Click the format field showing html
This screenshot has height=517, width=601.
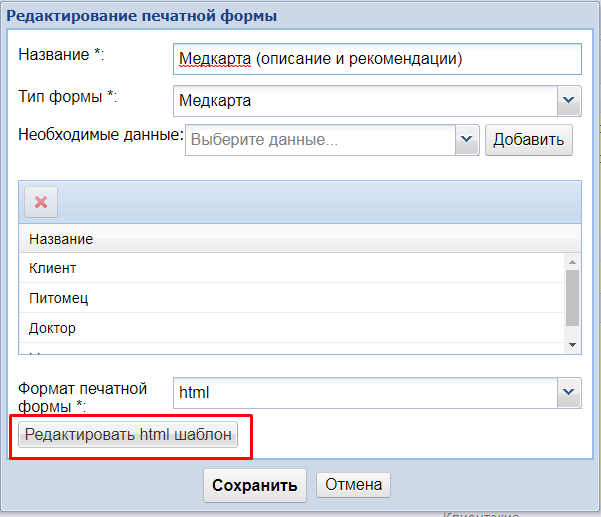pos(364,392)
